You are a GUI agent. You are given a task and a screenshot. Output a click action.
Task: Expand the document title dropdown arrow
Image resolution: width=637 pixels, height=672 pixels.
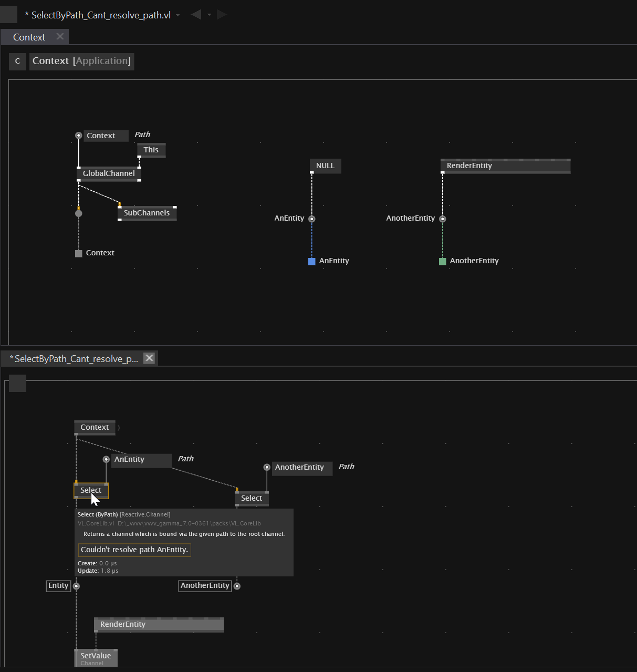tap(178, 15)
